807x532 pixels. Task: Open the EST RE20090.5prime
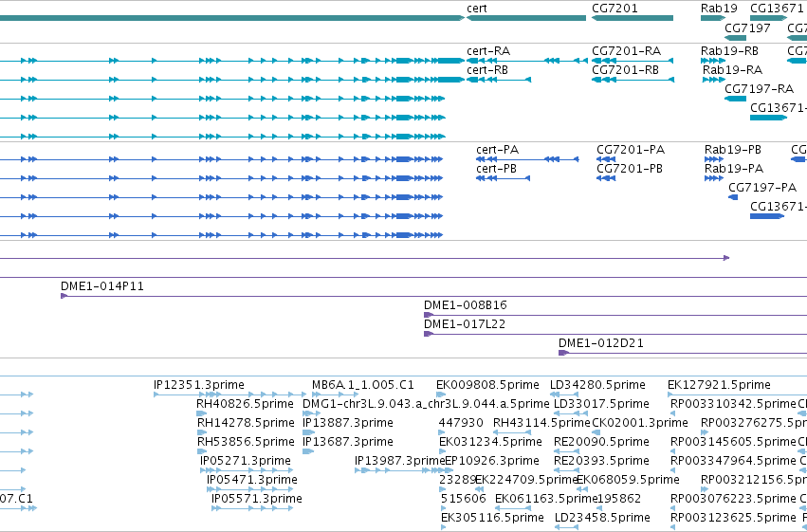tap(601, 443)
